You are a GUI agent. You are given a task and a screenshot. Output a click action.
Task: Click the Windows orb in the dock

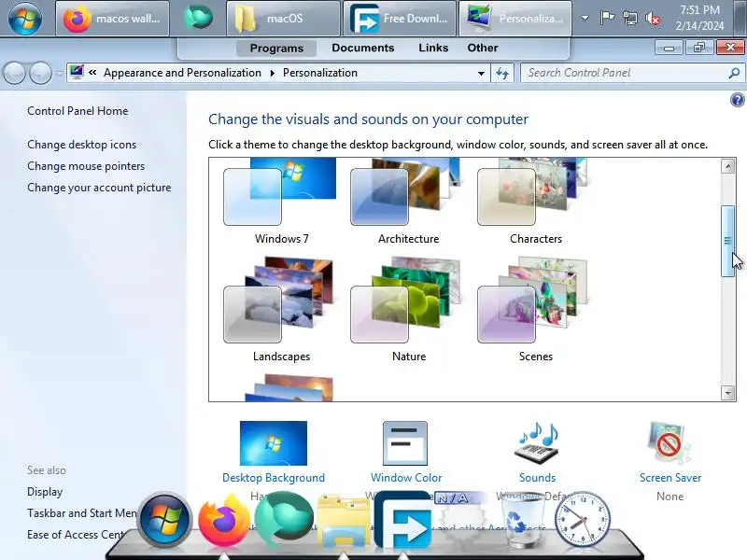164,520
